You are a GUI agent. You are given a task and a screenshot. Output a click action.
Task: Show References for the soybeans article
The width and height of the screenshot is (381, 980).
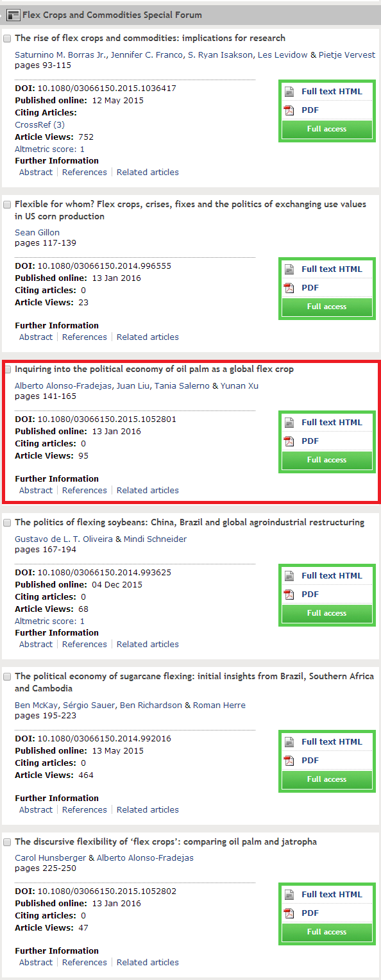(85, 644)
